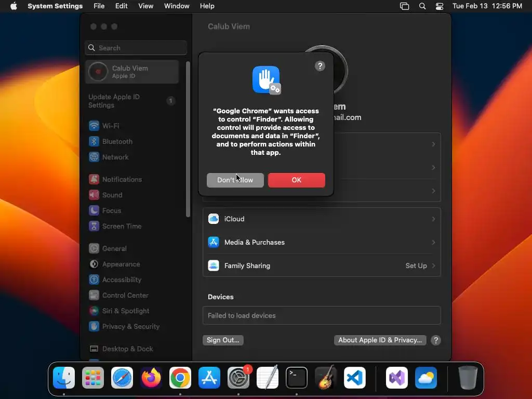
Task: Open Notifications bell icon
Action: (x=94, y=179)
